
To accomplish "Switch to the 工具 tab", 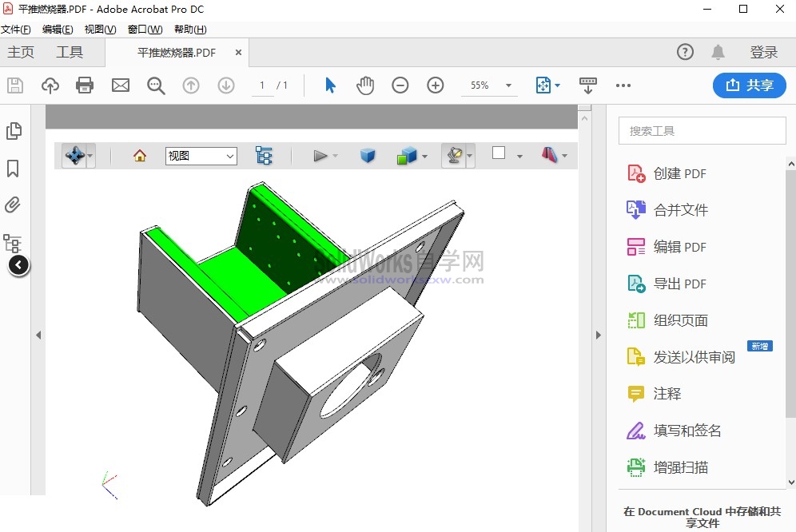I will 70,53.
